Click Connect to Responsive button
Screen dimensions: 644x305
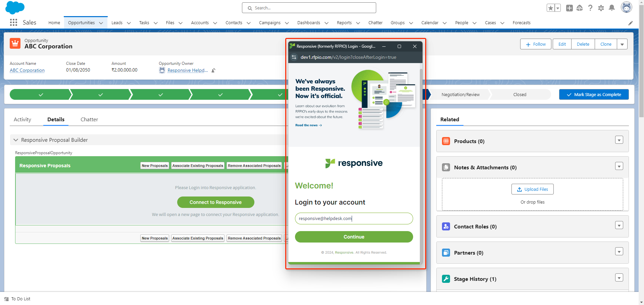(215, 202)
